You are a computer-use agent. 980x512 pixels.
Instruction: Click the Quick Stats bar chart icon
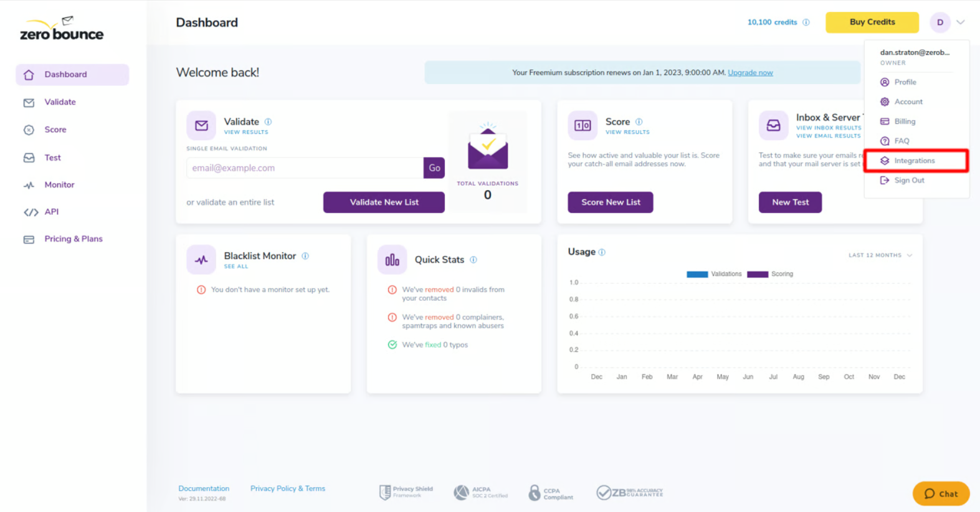(392, 260)
